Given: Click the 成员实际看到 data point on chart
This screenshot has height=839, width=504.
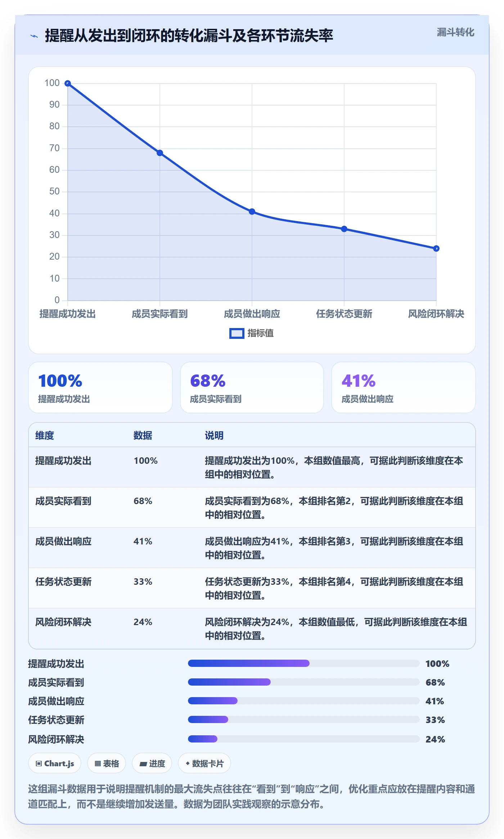Looking at the screenshot, I should (160, 153).
